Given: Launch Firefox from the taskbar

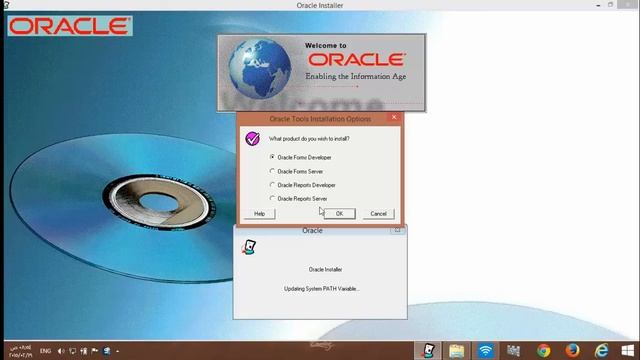Looking at the screenshot, I should pos(572,351).
